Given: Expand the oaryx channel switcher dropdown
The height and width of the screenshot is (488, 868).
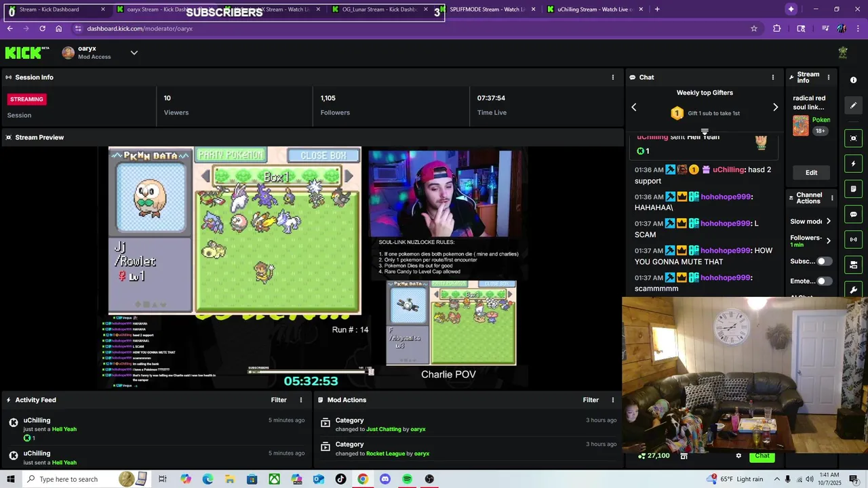Looking at the screenshot, I should point(134,53).
